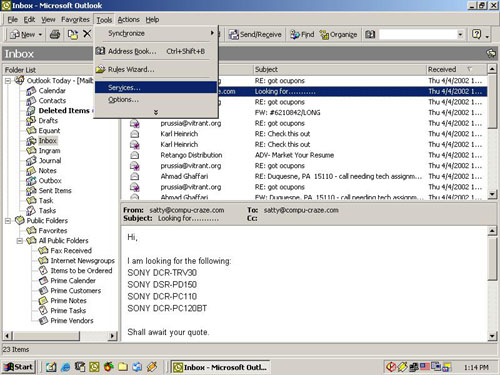Click the folder quick launch icon in the taskbar
Viewport: 500px width, 375px height.
(x=123, y=367)
